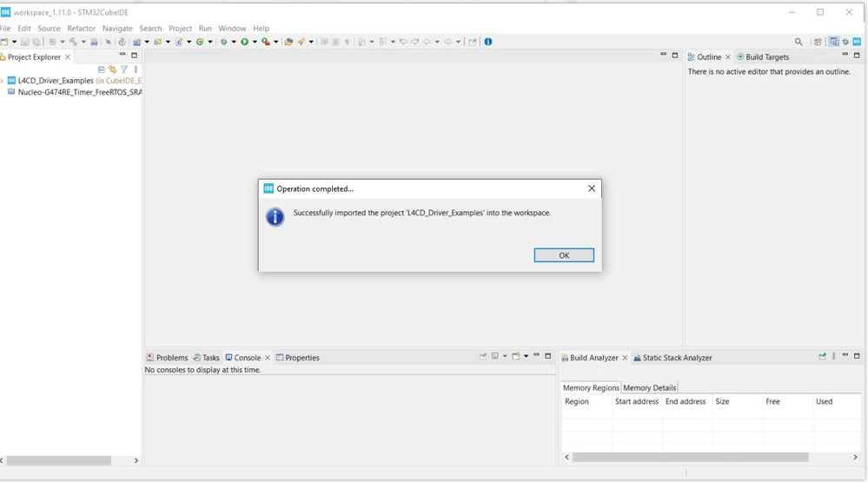The height and width of the screenshot is (482, 868).
Task: Click the Build Analyzer horizontal scrollbar
Action: click(690, 457)
